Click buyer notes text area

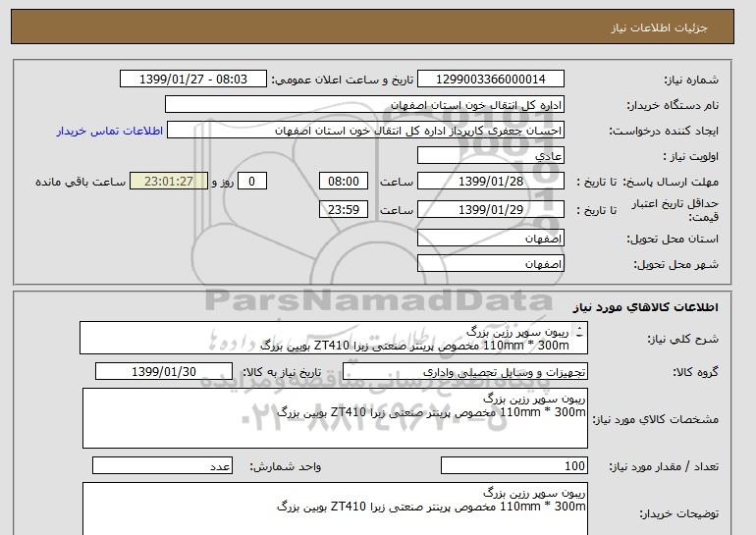point(335,508)
